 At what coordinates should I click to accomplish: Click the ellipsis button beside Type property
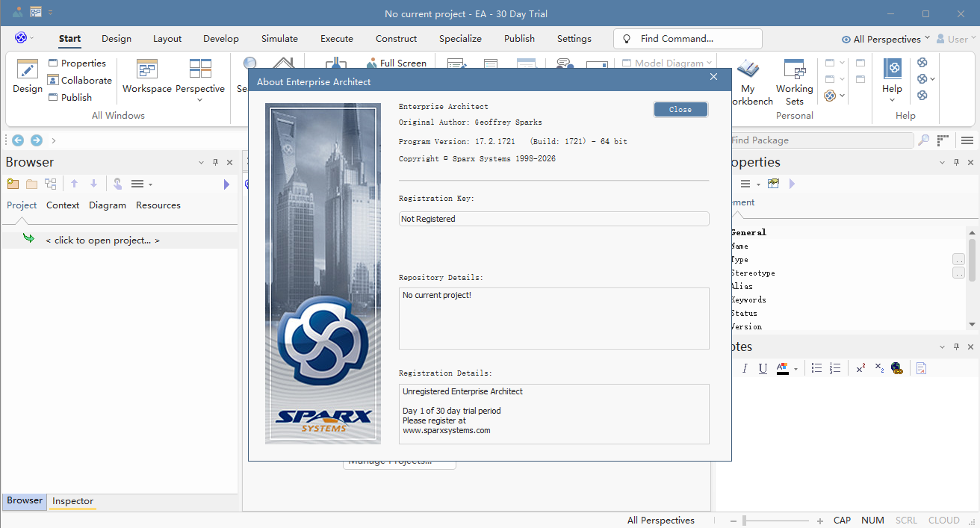point(958,260)
